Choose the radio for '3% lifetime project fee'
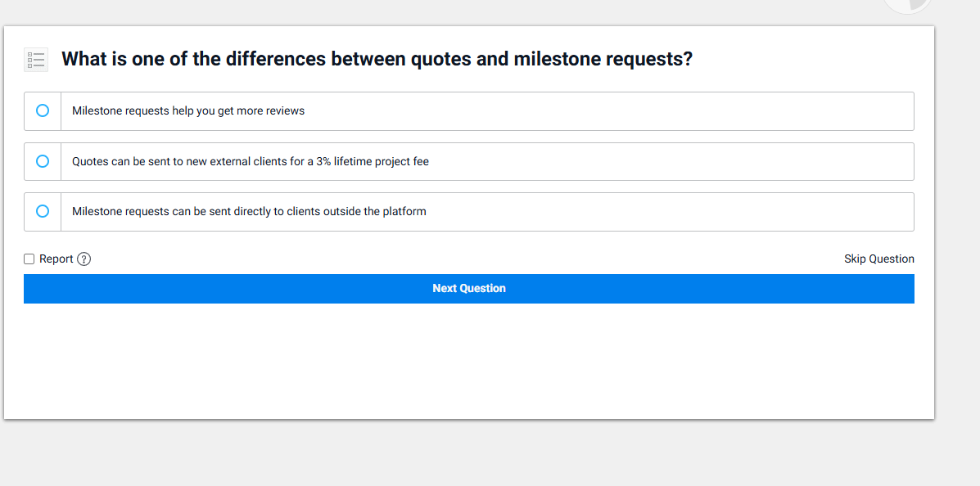The width and height of the screenshot is (980, 486). point(43,161)
